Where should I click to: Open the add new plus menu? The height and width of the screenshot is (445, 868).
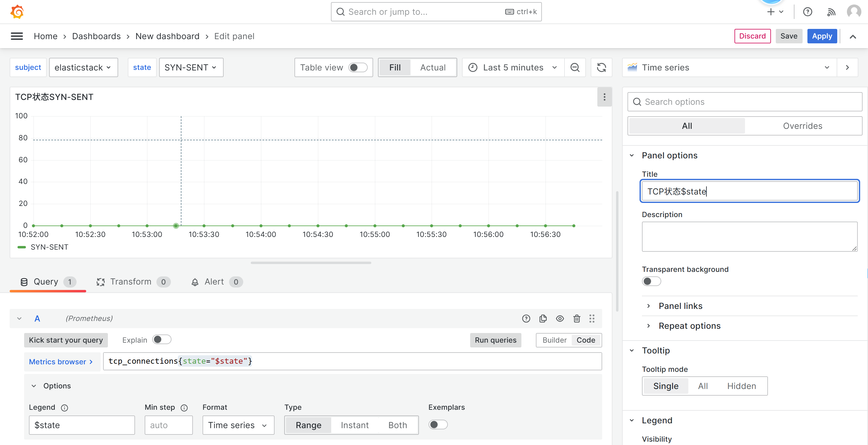click(775, 12)
